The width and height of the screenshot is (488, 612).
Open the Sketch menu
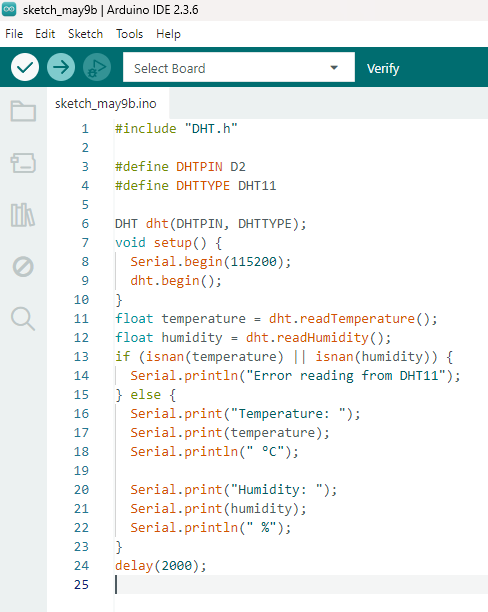click(x=85, y=34)
